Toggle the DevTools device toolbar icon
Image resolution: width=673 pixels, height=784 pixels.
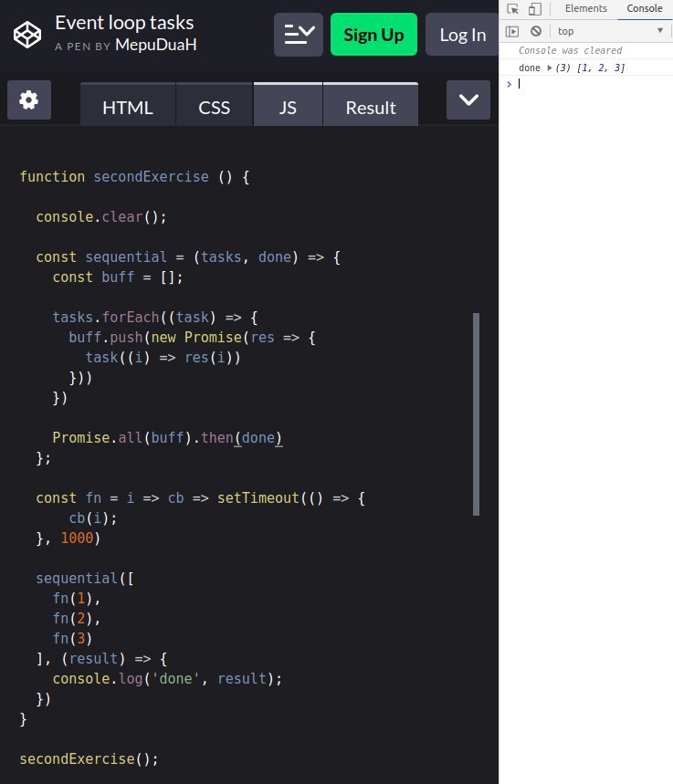tap(535, 9)
